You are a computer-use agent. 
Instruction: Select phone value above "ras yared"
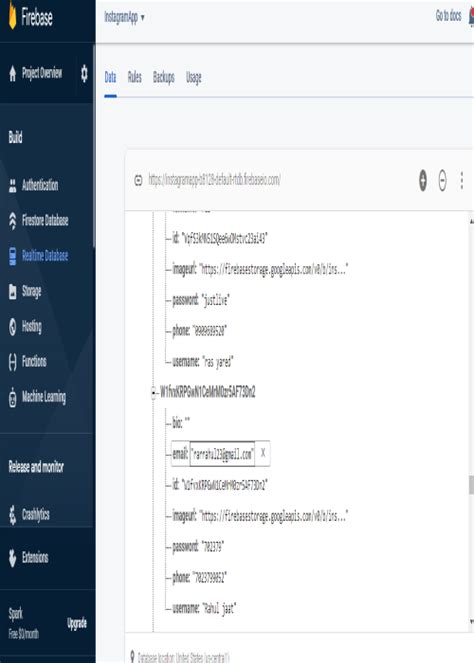(210, 331)
